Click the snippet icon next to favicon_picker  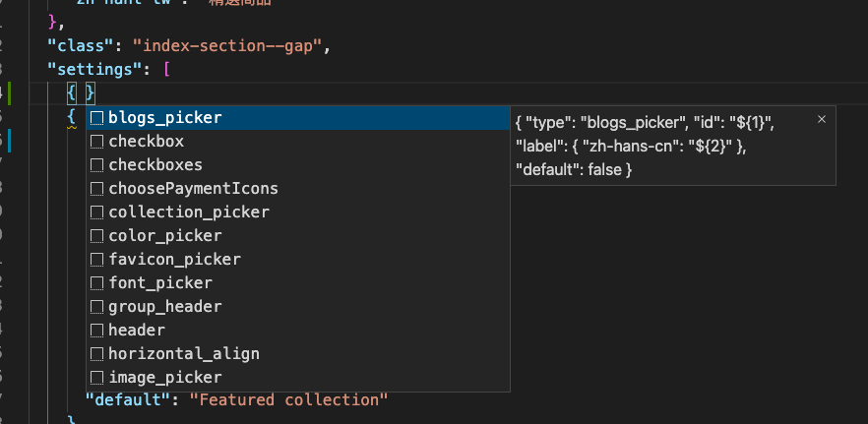click(x=96, y=260)
